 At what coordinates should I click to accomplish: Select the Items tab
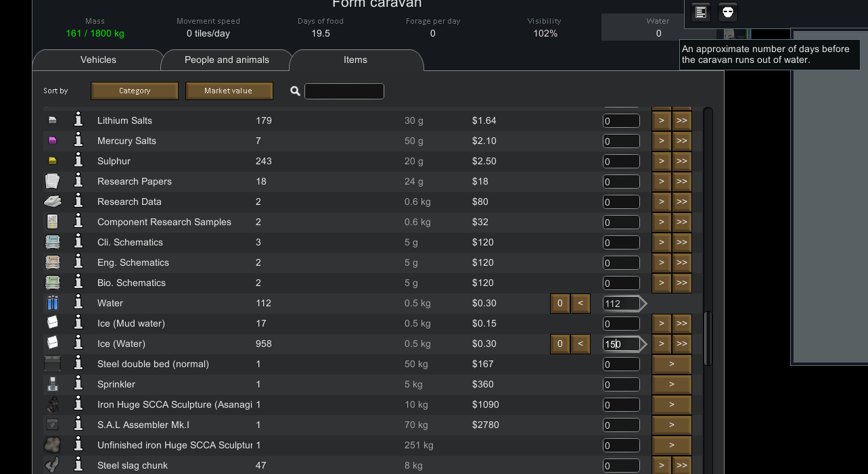coord(355,60)
